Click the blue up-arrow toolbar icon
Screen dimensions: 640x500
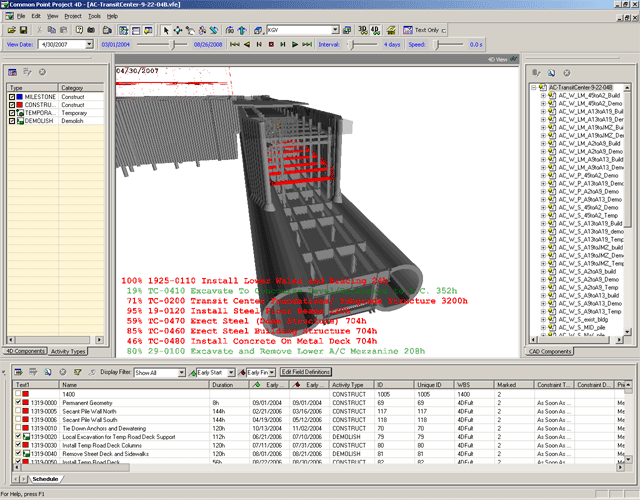click(242, 30)
